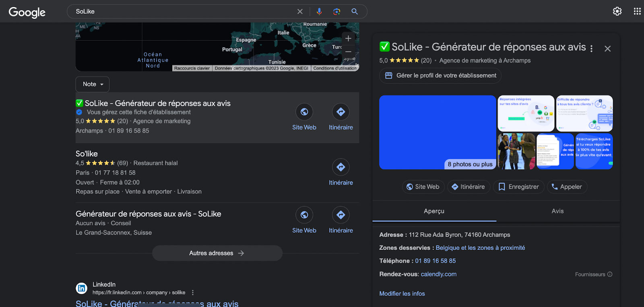Screen dimensions: 644x307
Task: Switch to the Avis tab
Action: (557, 211)
